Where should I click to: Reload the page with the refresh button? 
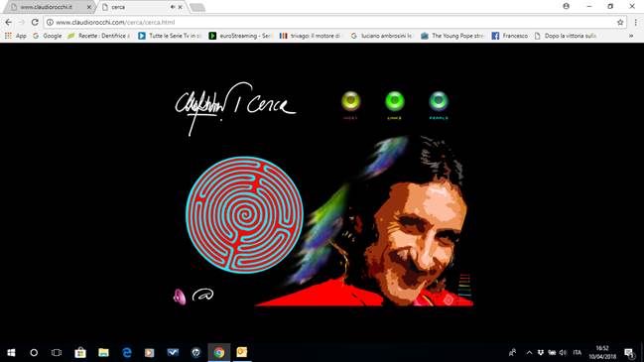point(35,22)
